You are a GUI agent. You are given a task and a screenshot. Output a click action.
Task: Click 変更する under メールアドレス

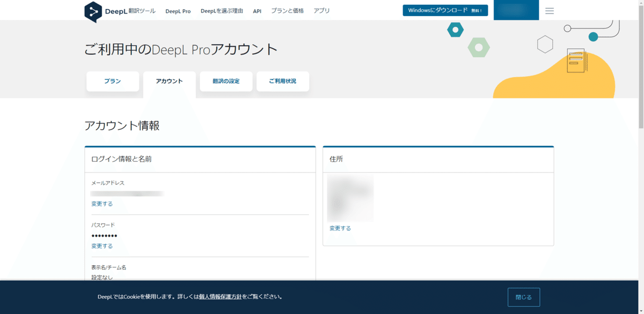pos(102,204)
